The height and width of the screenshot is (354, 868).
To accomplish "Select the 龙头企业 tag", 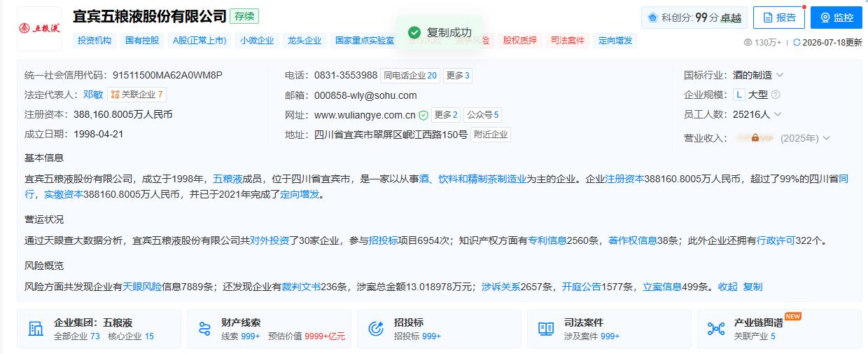I will 304,41.
